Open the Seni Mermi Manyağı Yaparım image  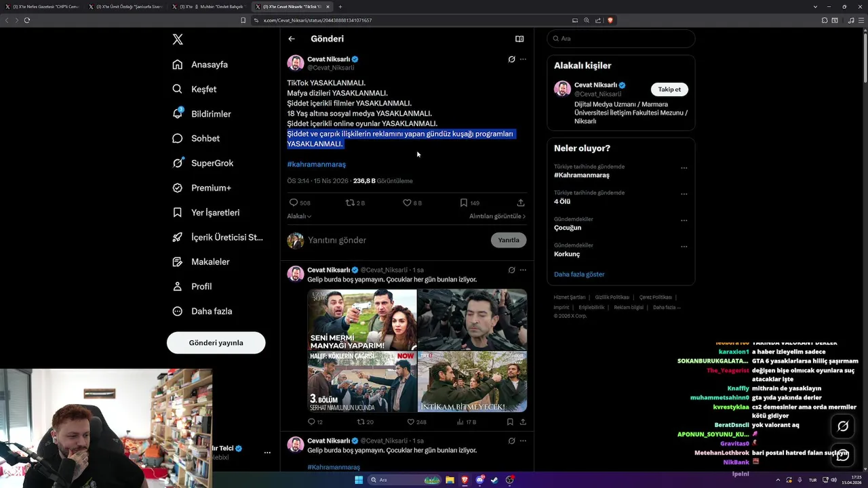click(362, 320)
